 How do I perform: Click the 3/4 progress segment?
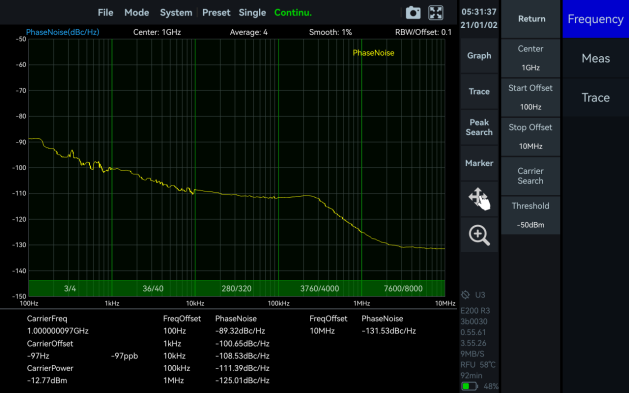[70, 288]
